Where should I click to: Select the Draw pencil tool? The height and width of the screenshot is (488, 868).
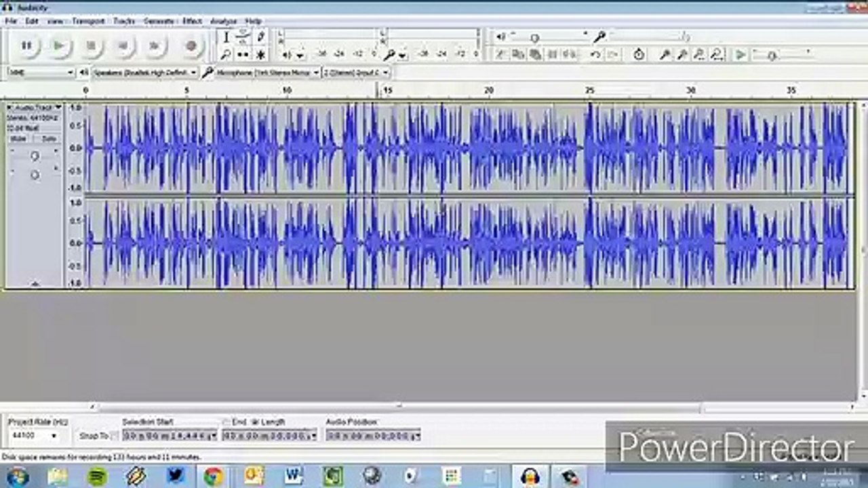coord(260,37)
